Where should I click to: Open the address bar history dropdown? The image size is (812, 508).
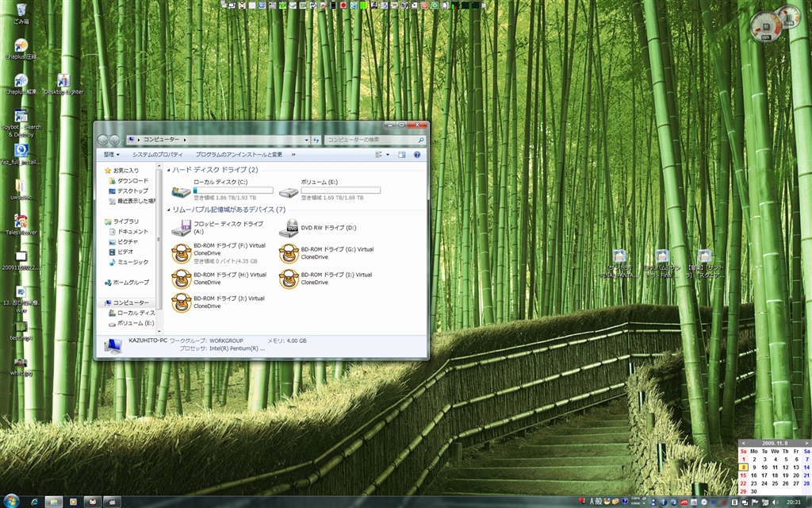pyautogui.click(x=307, y=140)
